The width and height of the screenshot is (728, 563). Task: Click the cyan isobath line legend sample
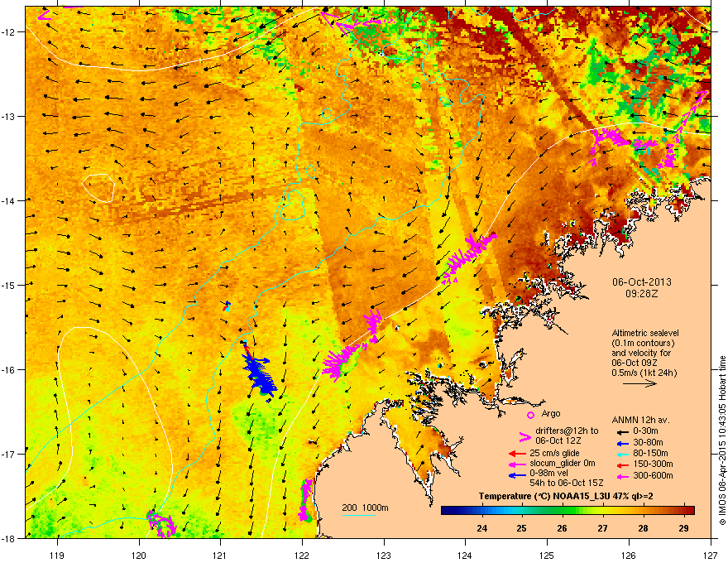click(358, 515)
